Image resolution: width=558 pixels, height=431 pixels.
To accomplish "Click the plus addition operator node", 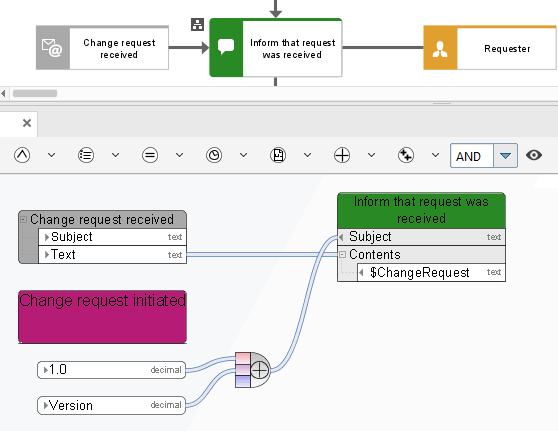I will click(x=260, y=370).
